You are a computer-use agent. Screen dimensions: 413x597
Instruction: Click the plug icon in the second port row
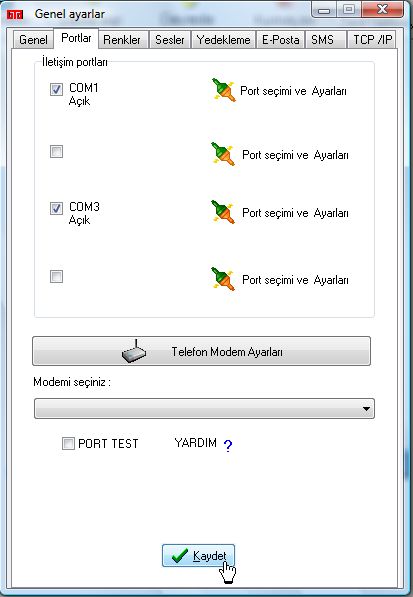[223, 154]
